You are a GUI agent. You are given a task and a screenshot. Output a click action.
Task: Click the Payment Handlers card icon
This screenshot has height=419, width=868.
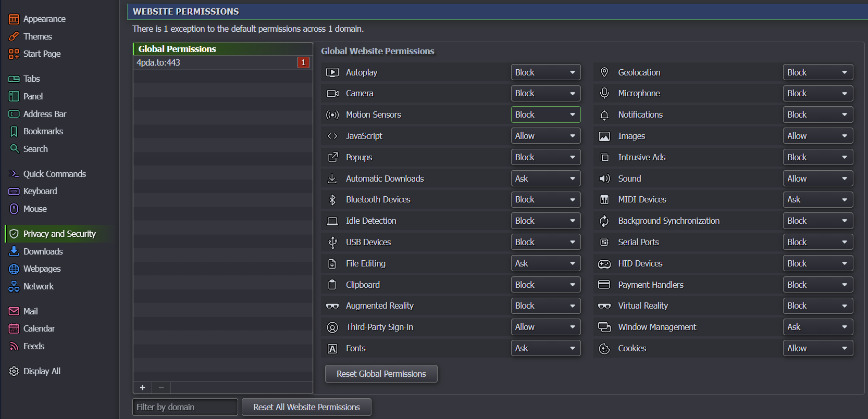coord(604,285)
